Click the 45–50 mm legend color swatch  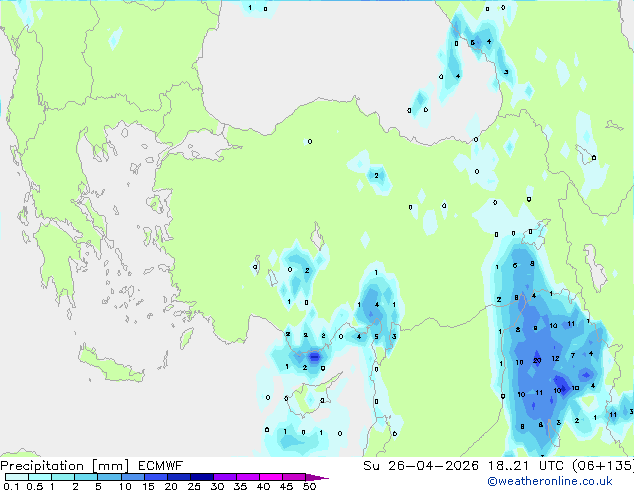(294, 477)
